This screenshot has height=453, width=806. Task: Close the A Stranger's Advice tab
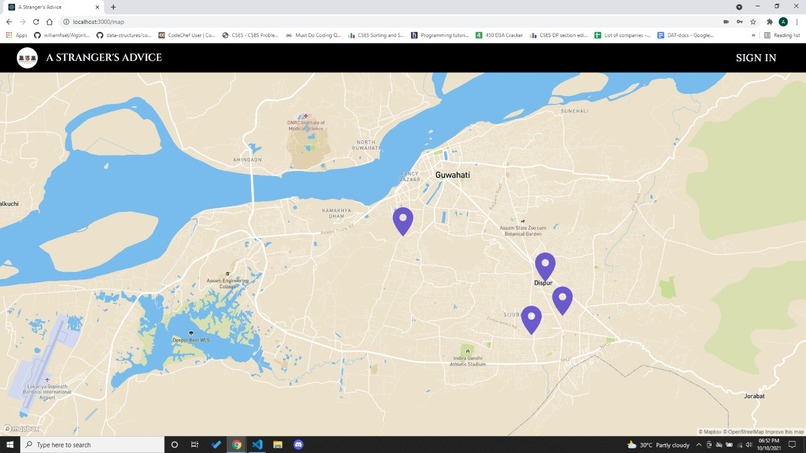pyautogui.click(x=97, y=7)
